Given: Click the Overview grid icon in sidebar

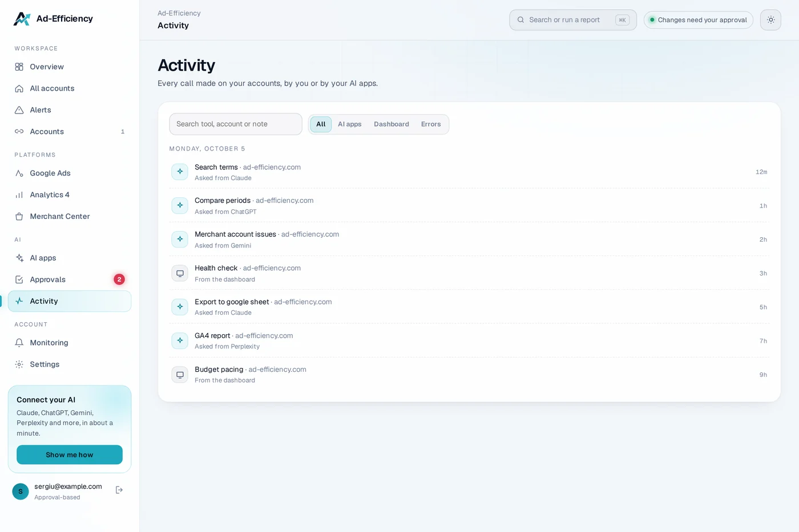Looking at the screenshot, I should coord(19,67).
